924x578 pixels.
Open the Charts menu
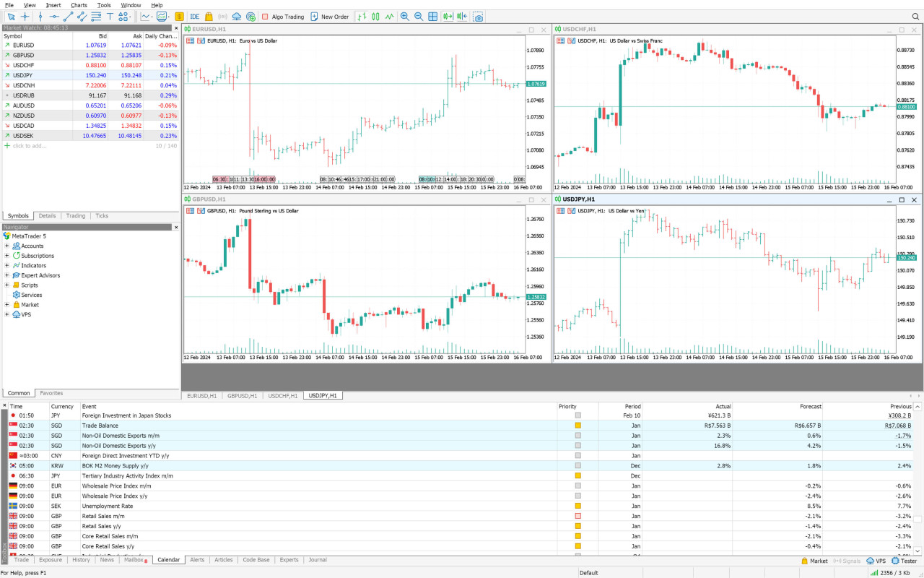[x=79, y=5]
